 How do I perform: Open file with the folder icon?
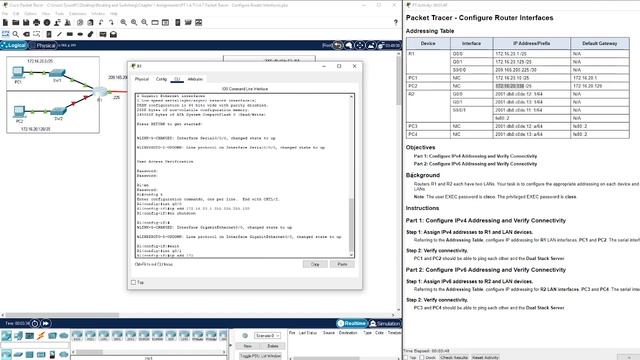(16, 22)
